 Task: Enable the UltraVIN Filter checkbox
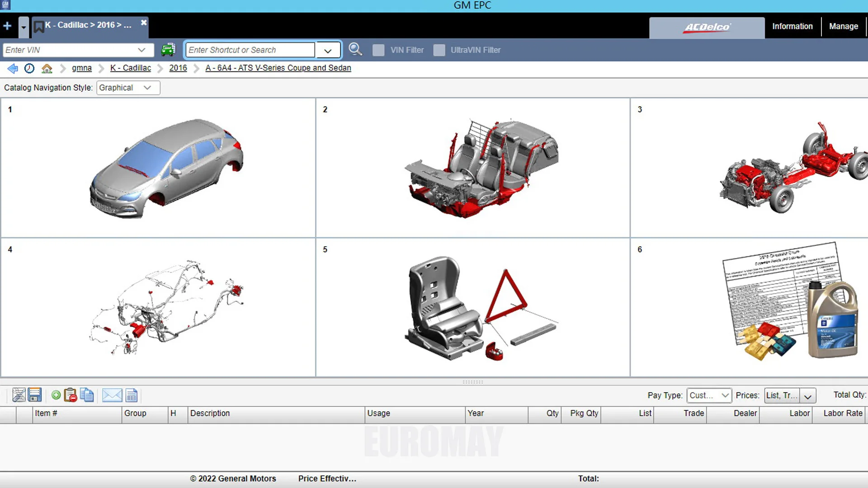(x=439, y=50)
